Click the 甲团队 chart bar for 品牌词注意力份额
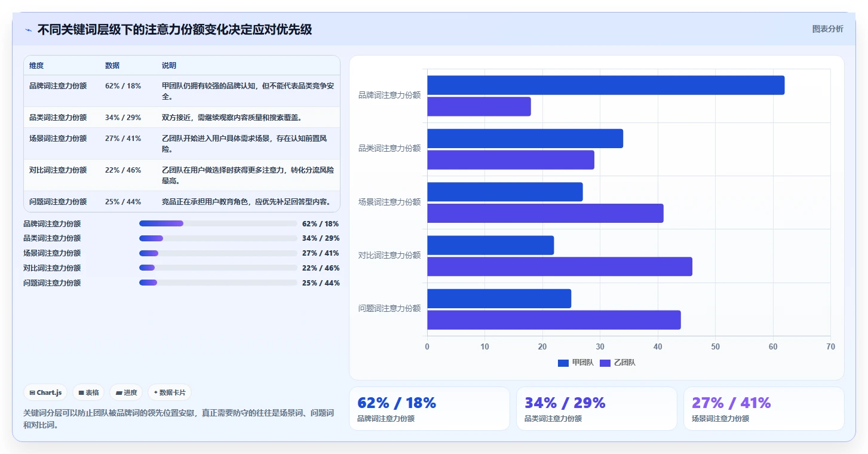 tap(606, 85)
